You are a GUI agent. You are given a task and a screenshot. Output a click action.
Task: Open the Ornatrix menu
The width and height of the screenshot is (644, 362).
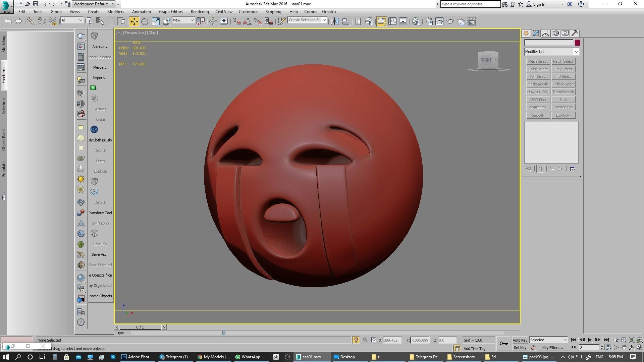[329, 12]
